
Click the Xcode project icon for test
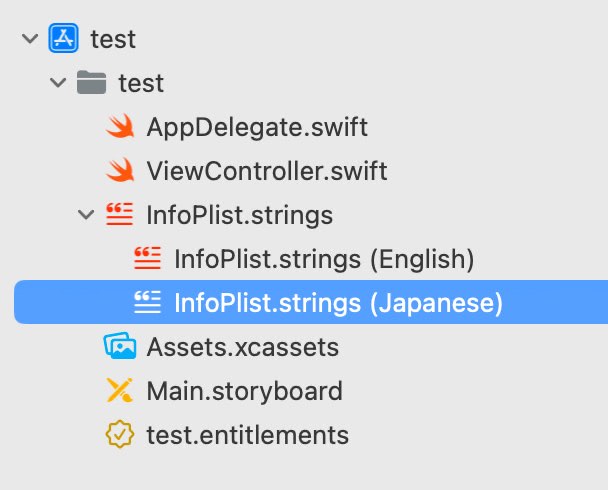[x=63, y=38]
